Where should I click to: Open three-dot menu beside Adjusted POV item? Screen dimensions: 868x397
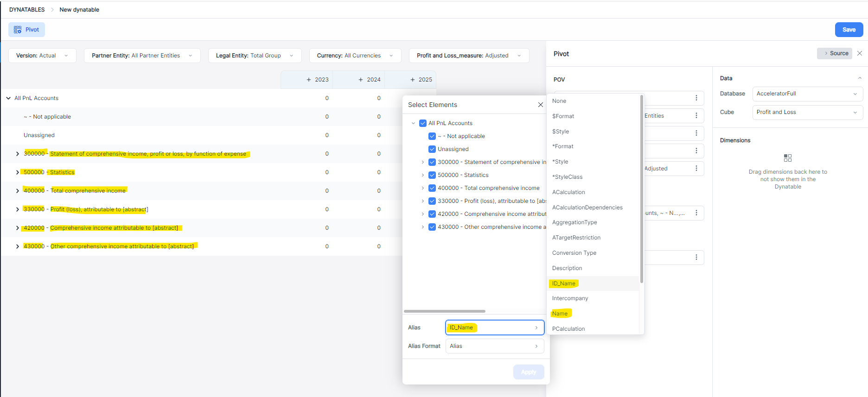point(696,169)
